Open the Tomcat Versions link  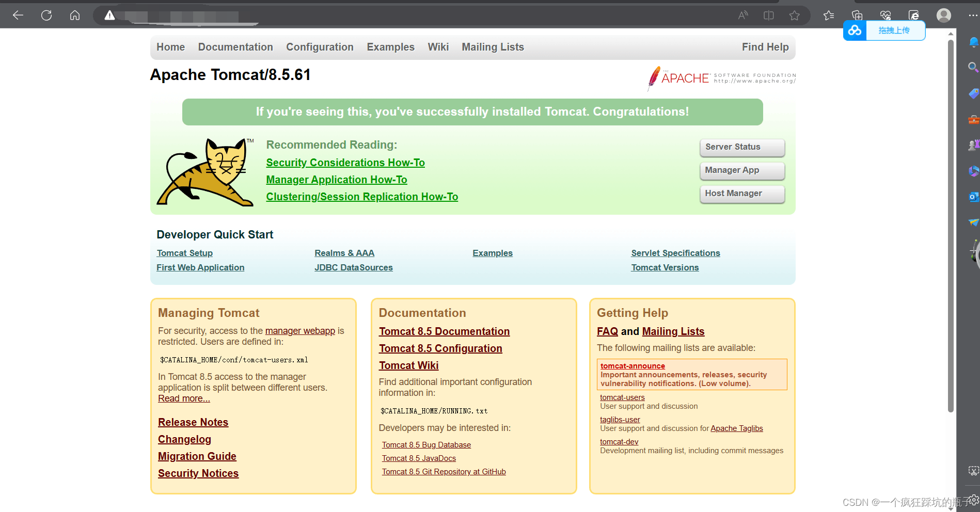(665, 267)
